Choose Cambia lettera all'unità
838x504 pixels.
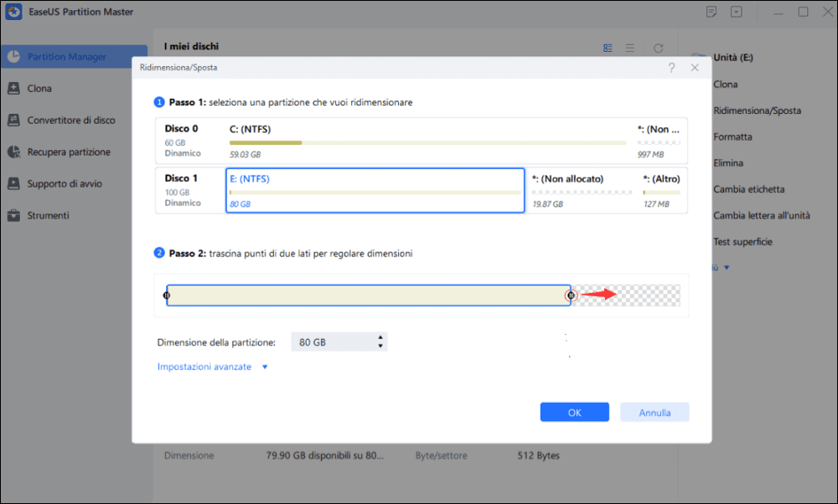coord(762,215)
